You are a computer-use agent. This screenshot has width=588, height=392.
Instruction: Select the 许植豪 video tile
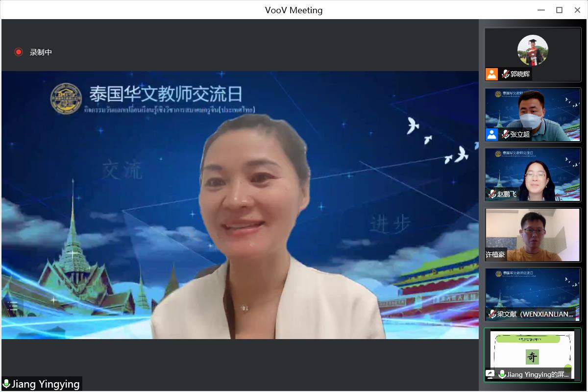533,235
